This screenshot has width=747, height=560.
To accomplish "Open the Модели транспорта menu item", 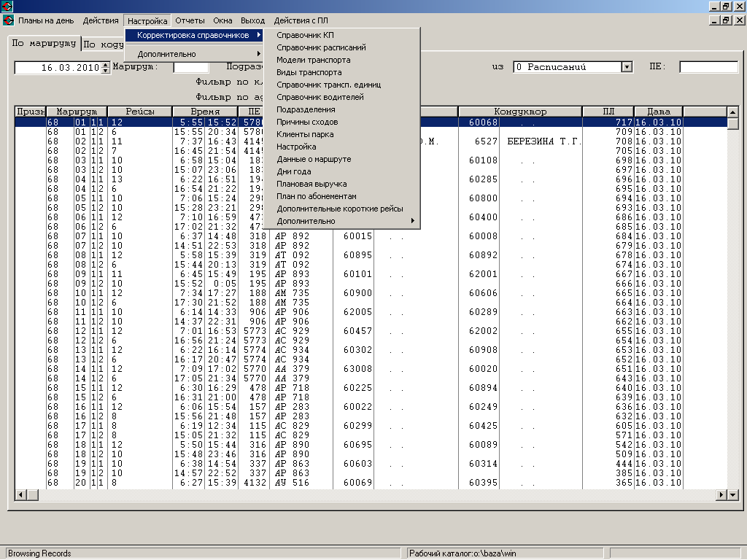I will (313, 60).
